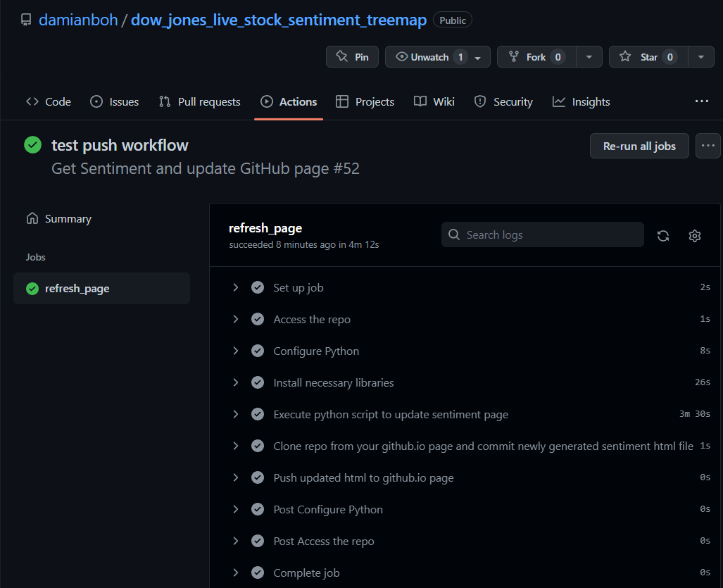Click the repository book icon beside damianboh

pos(26,20)
